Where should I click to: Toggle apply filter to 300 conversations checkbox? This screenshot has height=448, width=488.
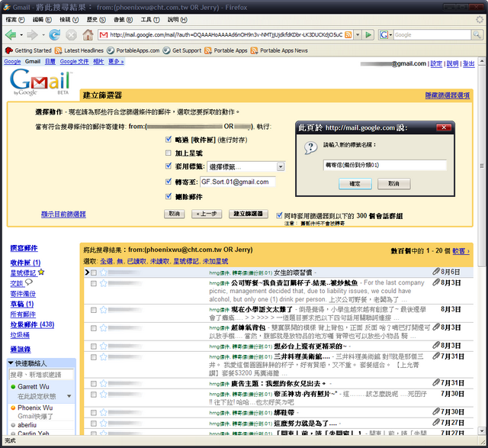pyautogui.click(x=279, y=215)
